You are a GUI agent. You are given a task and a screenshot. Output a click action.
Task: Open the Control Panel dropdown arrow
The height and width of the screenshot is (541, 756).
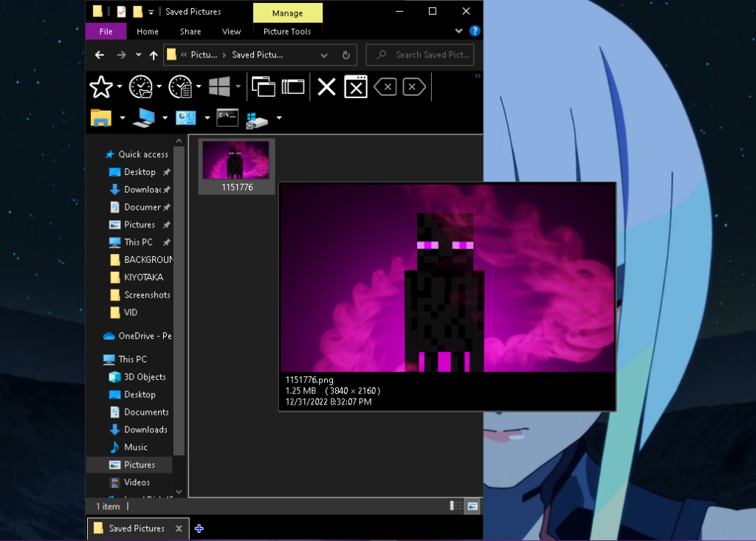tap(207, 117)
